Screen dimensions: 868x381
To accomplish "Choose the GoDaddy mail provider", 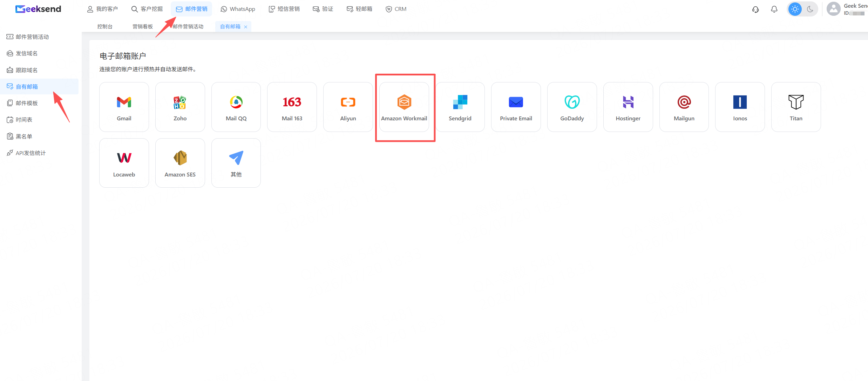I will [572, 107].
